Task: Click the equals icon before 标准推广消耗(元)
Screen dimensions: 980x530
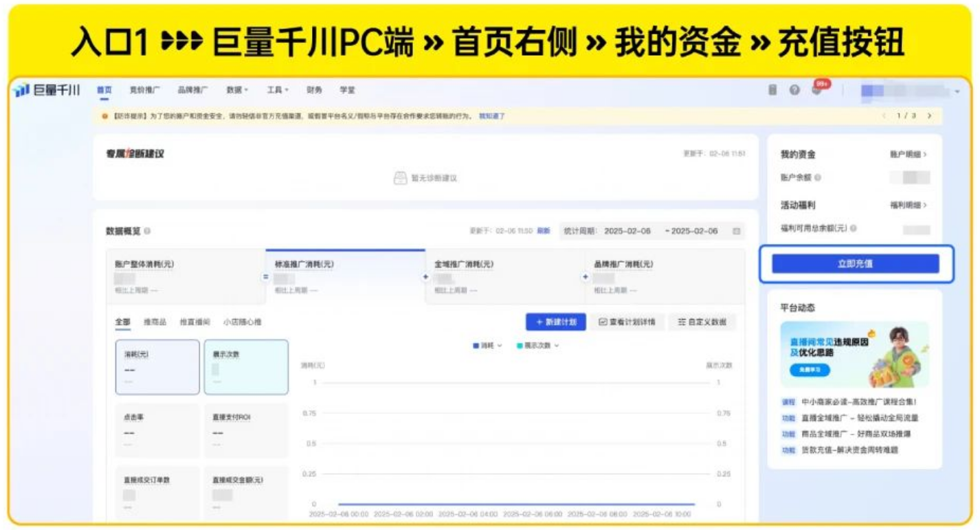Action: click(265, 277)
